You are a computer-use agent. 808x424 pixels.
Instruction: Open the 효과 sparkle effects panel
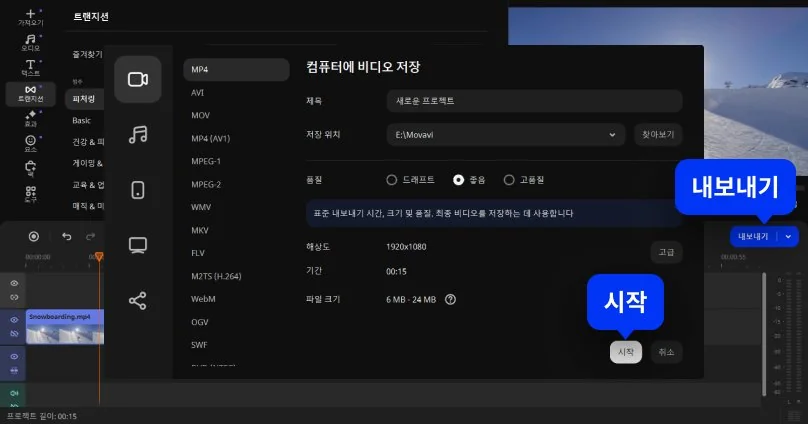pos(30,118)
